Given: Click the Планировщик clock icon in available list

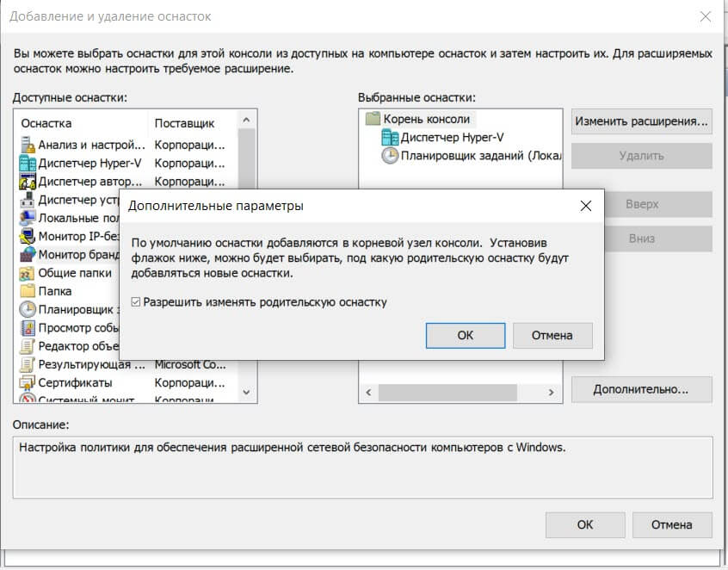Looking at the screenshot, I should (28, 309).
